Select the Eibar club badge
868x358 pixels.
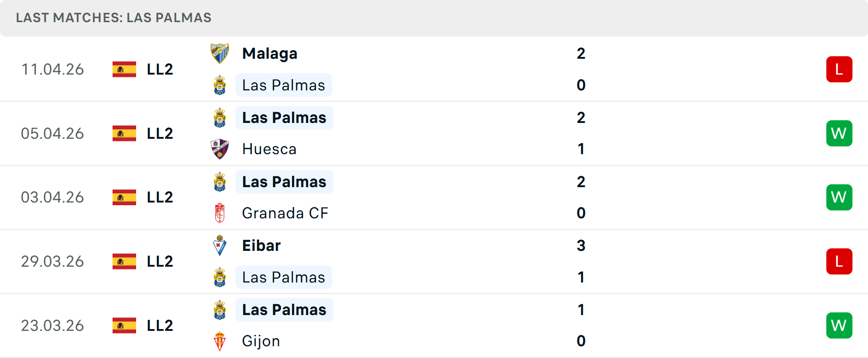click(220, 245)
